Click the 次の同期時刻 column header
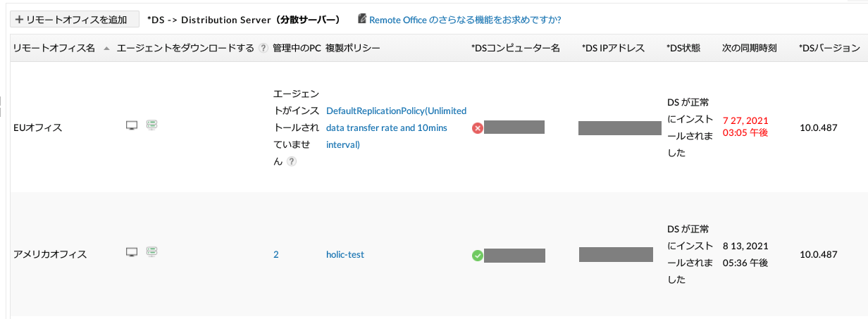 (x=750, y=49)
